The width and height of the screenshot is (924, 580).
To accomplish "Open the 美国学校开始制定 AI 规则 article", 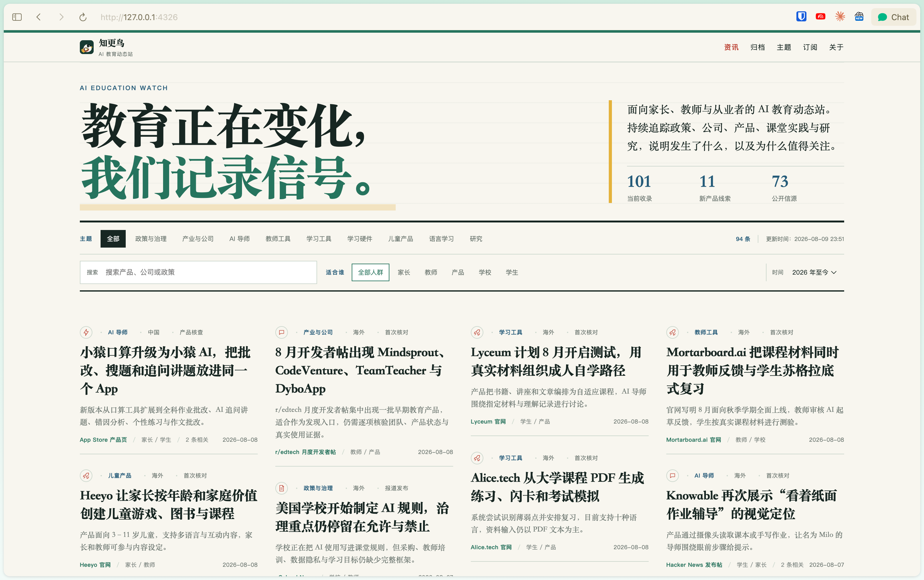I will point(362,517).
